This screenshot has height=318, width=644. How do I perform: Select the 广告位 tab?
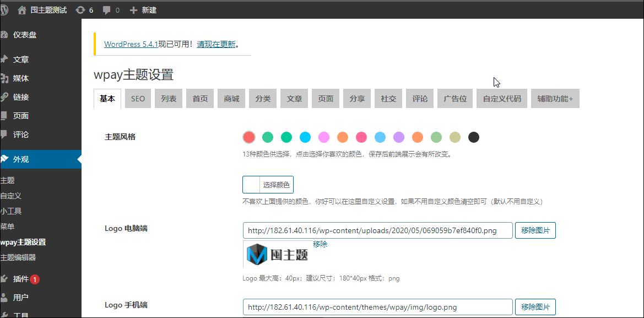[454, 98]
